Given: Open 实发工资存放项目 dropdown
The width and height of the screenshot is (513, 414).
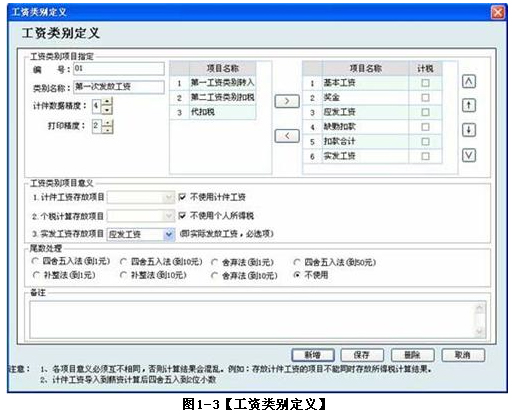Looking at the screenshot, I should tap(169, 234).
